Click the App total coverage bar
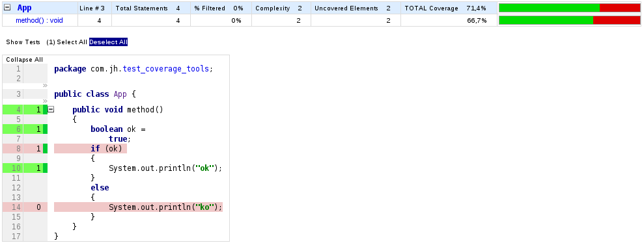 tap(569, 8)
